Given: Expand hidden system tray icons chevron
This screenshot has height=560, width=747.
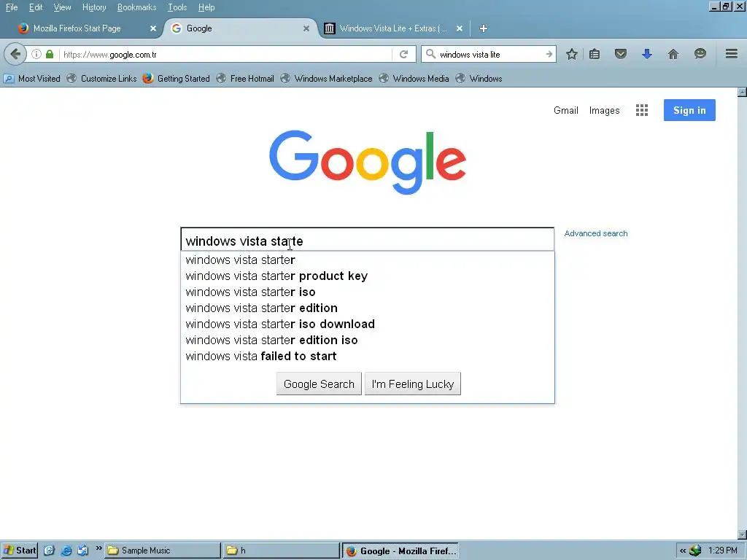Looking at the screenshot, I should coord(683,551).
